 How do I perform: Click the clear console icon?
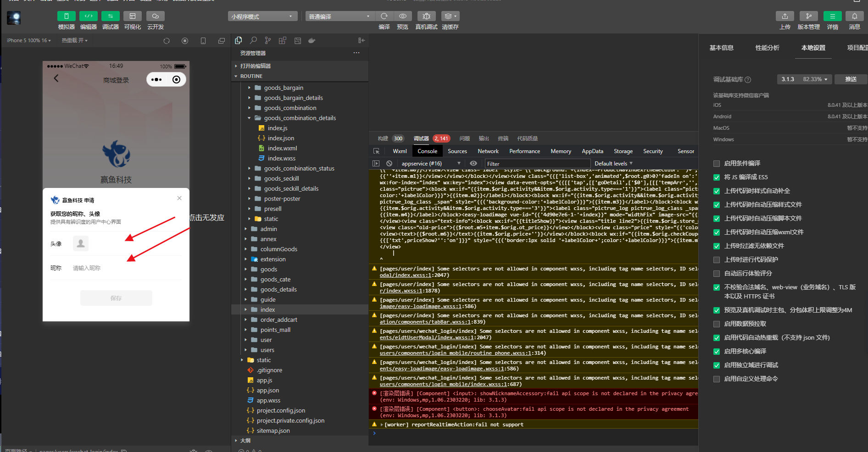pyautogui.click(x=389, y=163)
